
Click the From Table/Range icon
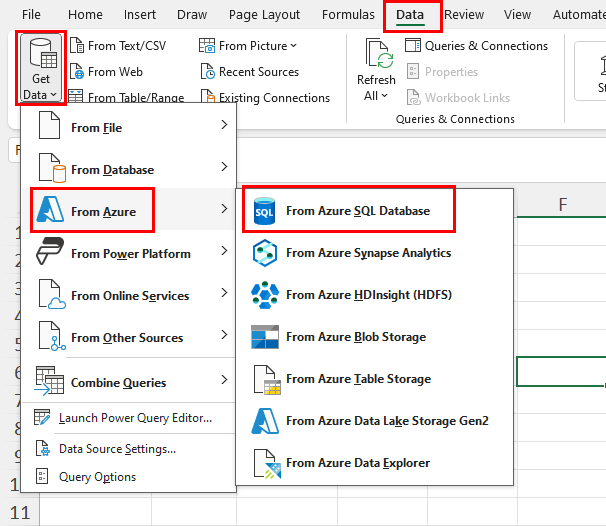[76, 96]
